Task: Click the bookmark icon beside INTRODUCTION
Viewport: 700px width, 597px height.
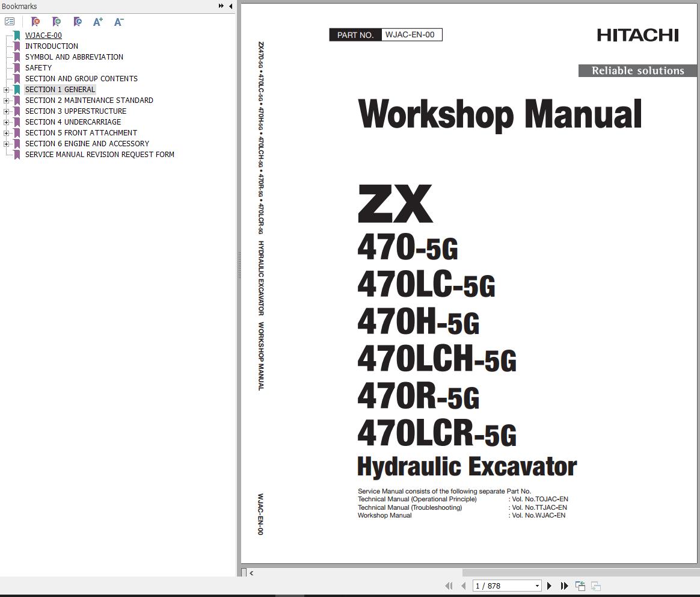Action: pyautogui.click(x=17, y=46)
